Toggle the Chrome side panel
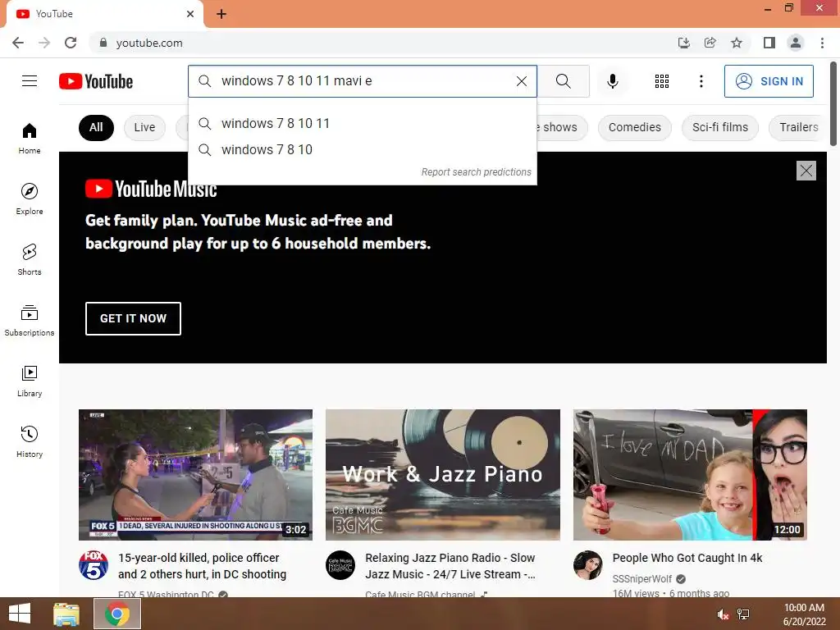Screen dimensions: 840x630 click(x=769, y=43)
